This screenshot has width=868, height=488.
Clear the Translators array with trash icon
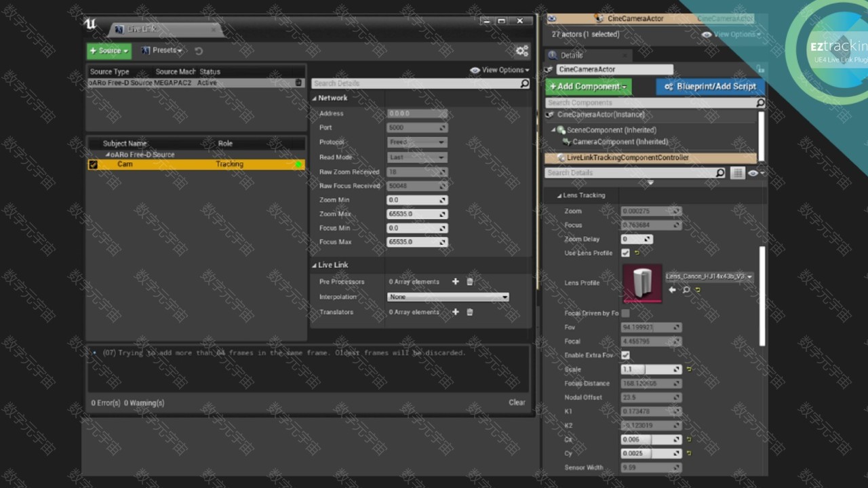tap(469, 312)
